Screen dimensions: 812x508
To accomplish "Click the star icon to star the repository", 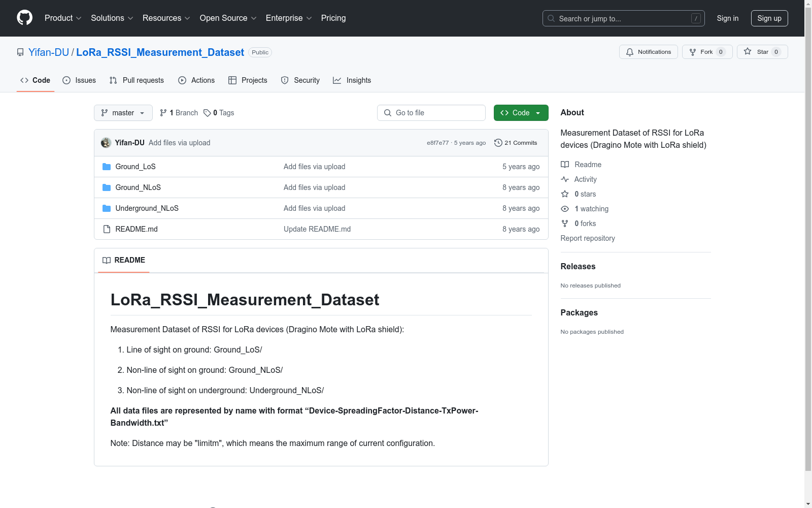I will 747,51.
